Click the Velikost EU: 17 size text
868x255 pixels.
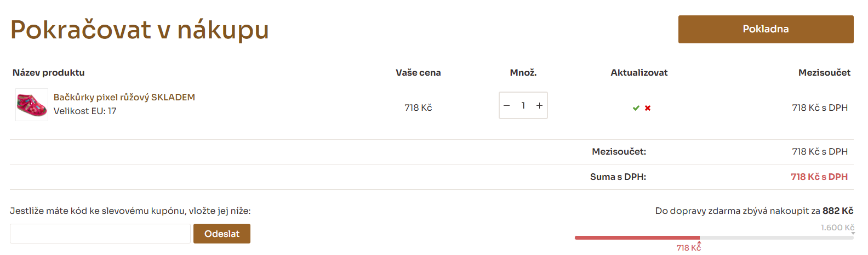(85, 111)
